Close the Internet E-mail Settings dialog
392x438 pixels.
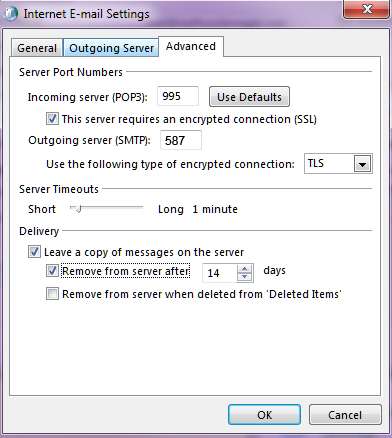(367, 9)
